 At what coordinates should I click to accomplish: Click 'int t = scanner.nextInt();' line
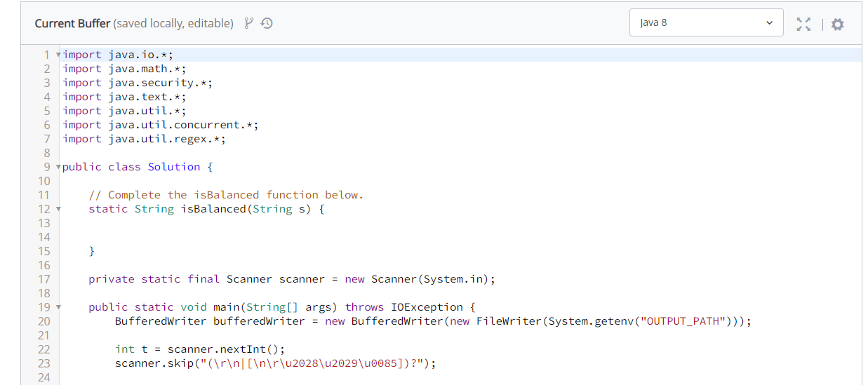pyautogui.click(x=200, y=349)
